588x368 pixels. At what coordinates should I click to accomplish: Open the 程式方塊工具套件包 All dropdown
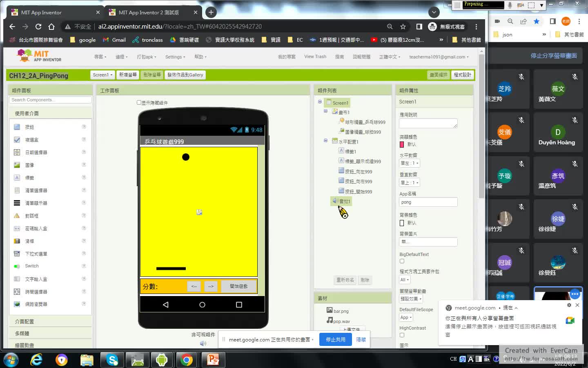click(405, 280)
